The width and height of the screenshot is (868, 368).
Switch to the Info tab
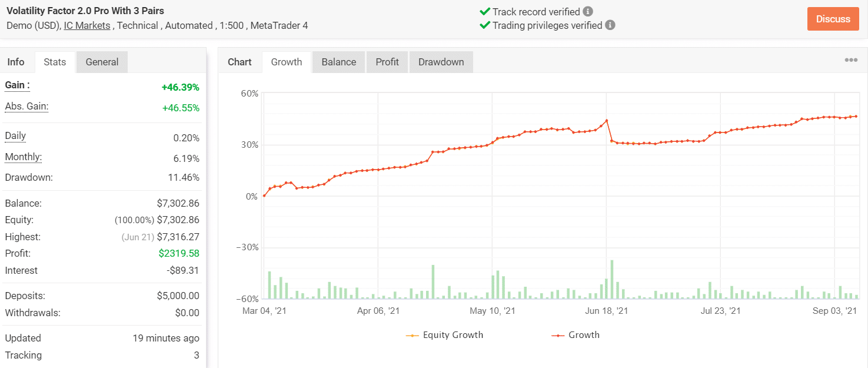pos(16,62)
